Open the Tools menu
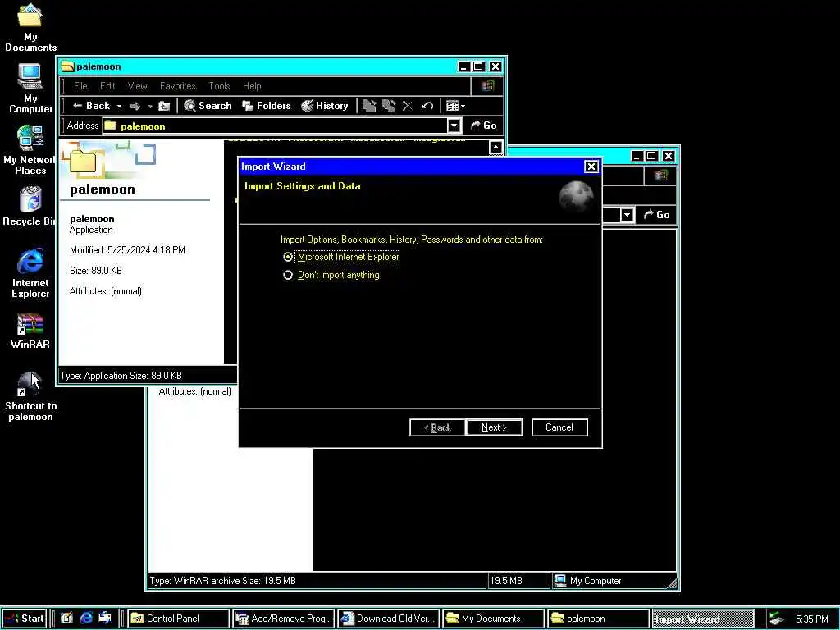840x630 pixels. [219, 85]
